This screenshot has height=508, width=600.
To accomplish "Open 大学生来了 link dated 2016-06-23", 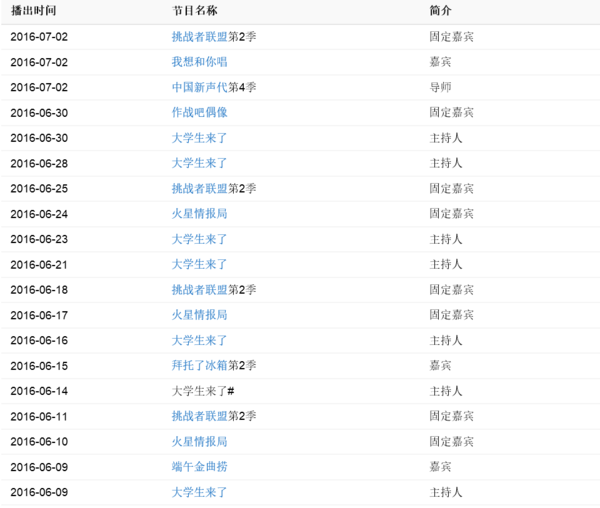I will tap(199, 239).
